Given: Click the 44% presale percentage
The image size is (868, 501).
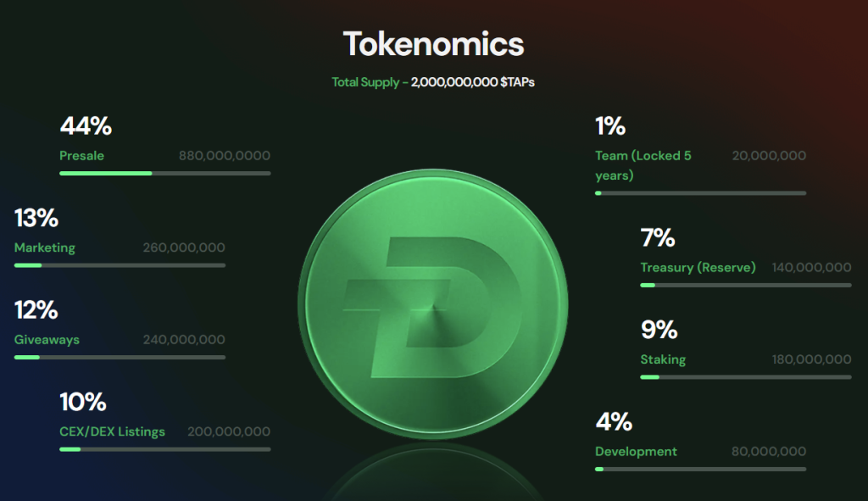Looking at the screenshot, I should click(86, 125).
